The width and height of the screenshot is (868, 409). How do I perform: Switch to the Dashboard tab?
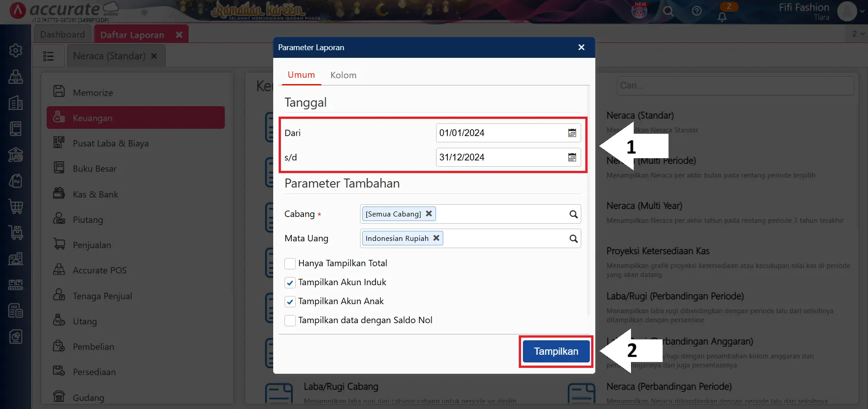[x=62, y=34]
